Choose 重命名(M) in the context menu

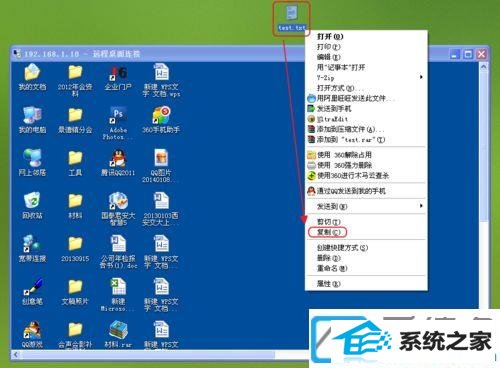point(366,268)
